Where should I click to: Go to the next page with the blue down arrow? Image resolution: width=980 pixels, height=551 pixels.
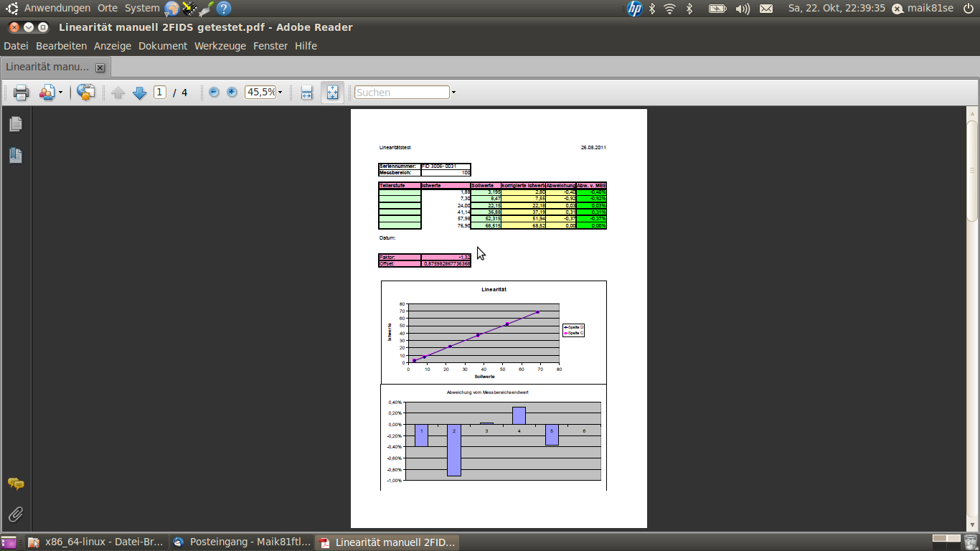(140, 93)
